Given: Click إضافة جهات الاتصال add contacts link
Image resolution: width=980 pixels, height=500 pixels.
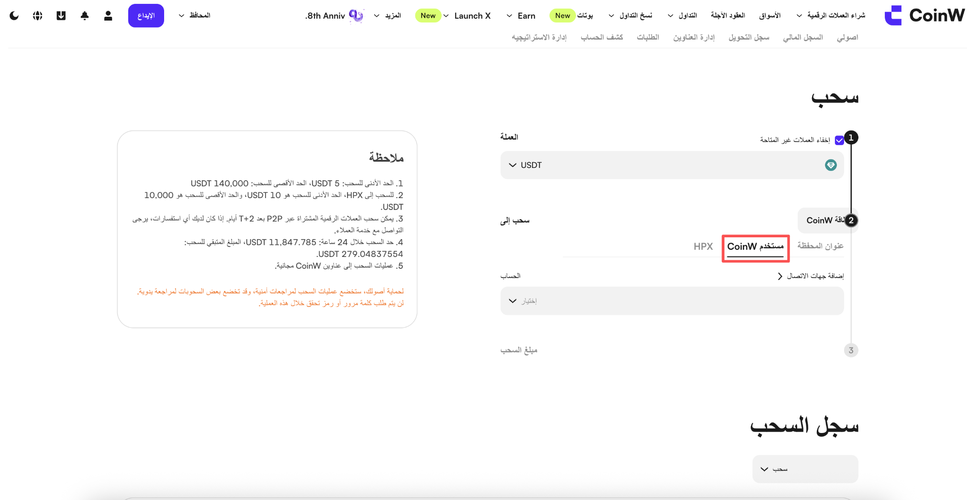Looking at the screenshot, I should (811, 276).
